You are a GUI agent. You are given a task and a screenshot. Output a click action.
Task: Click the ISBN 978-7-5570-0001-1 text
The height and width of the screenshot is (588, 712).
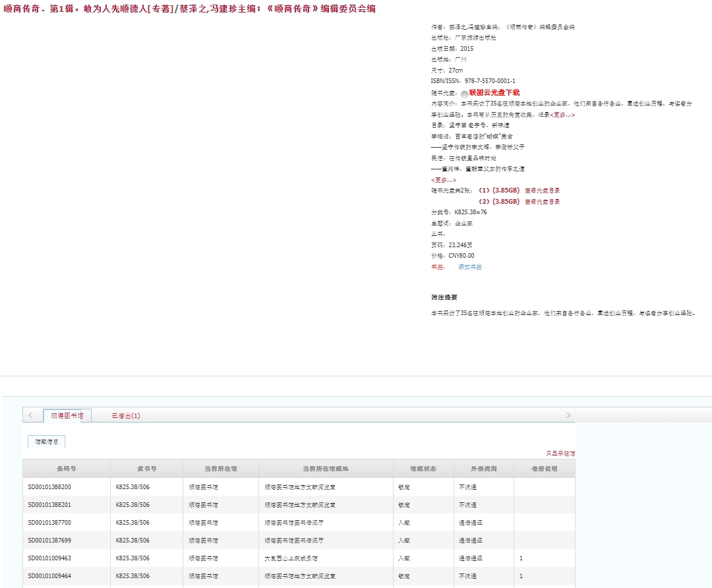pos(490,81)
